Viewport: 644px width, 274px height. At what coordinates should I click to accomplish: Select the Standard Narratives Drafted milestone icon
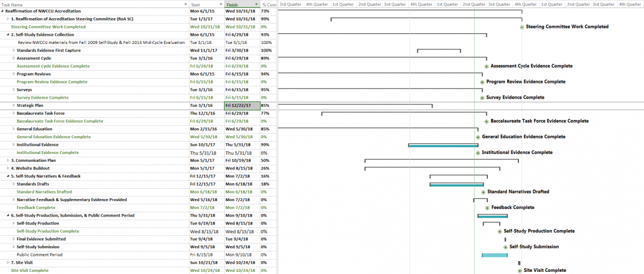click(x=483, y=192)
